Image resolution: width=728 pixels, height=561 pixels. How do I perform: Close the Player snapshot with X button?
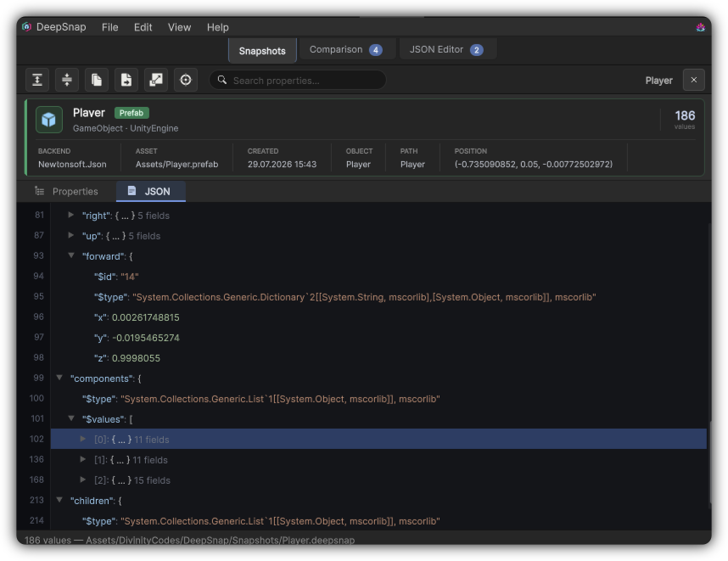click(694, 80)
